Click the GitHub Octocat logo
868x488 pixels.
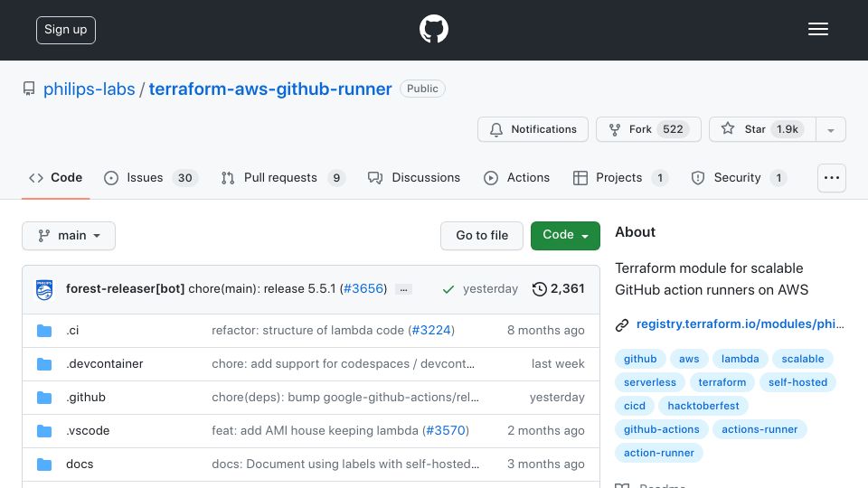[433, 29]
